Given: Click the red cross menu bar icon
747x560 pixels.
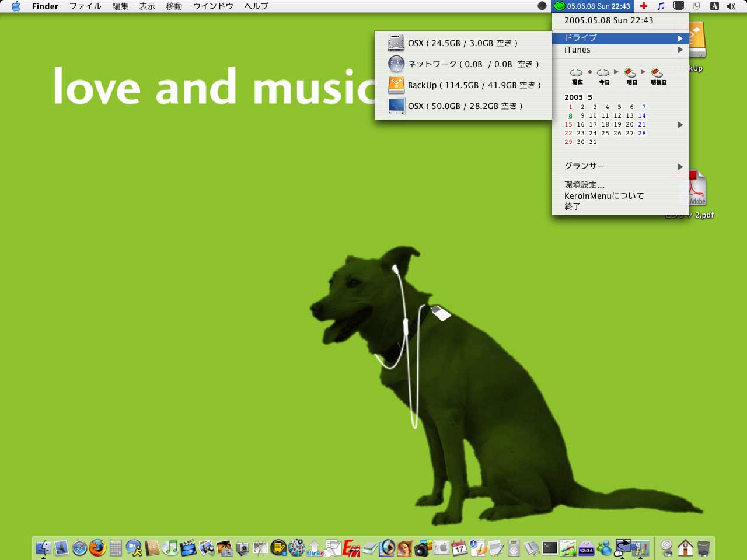Looking at the screenshot, I should click(643, 6).
